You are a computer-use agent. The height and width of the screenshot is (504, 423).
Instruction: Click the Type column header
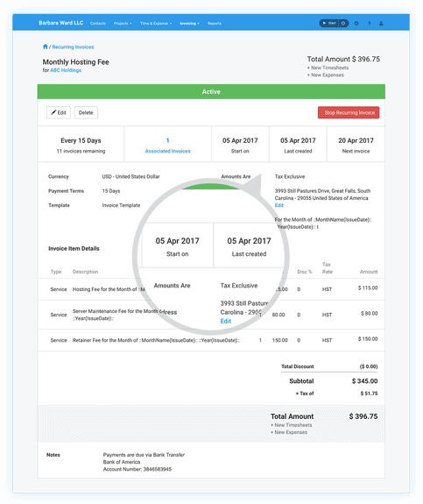(x=56, y=272)
